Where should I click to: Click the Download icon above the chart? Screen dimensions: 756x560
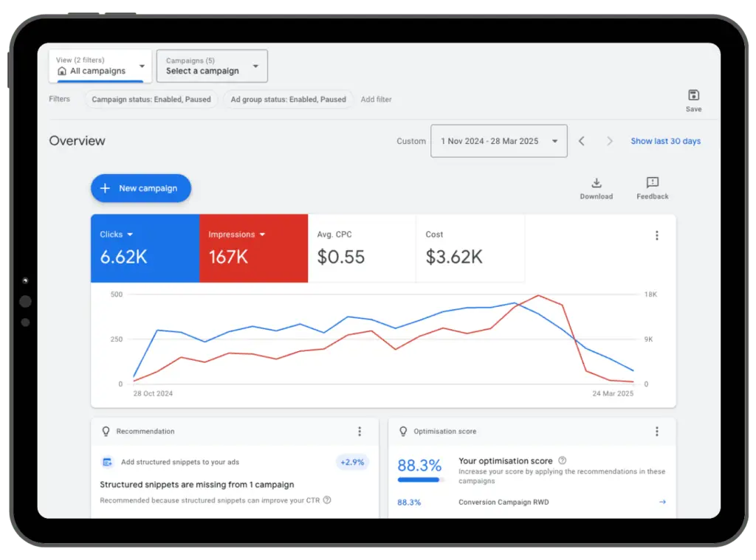pos(597,183)
